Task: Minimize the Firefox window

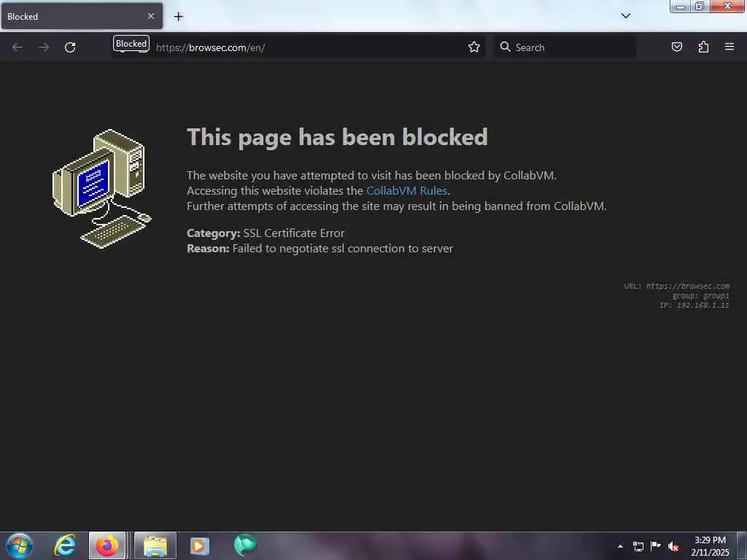Action: click(681, 6)
